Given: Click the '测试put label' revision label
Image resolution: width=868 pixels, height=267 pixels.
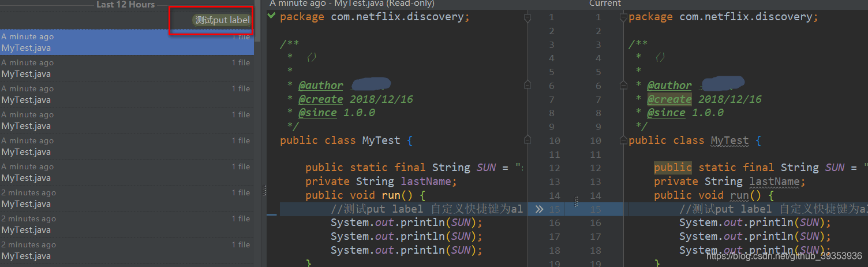Looking at the screenshot, I should (x=222, y=20).
